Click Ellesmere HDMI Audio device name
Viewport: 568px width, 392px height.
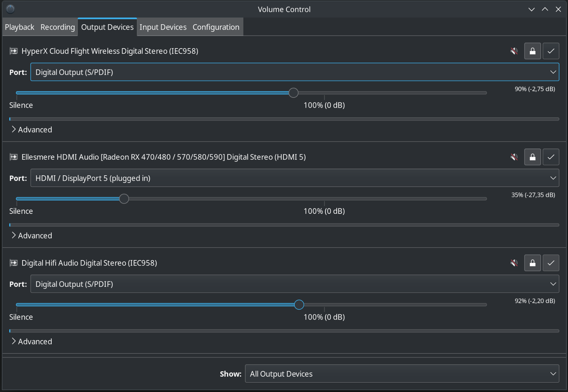coord(164,157)
